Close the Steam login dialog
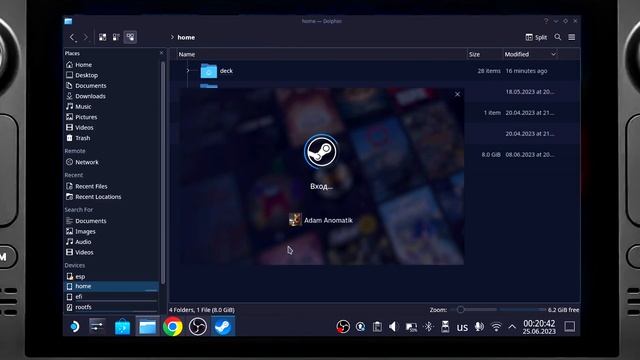The height and width of the screenshot is (360, 640). (x=457, y=94)
